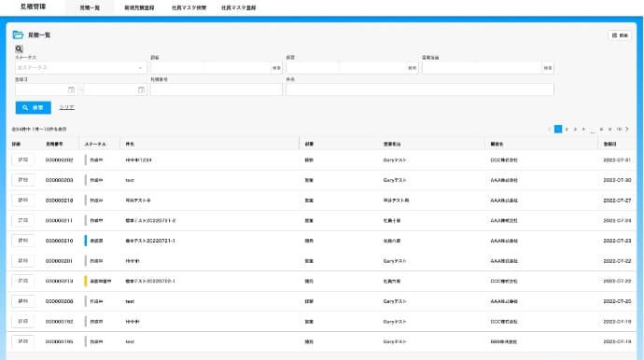Image resolution: width=644 pixels, height=360 pixels.
Task: Open the 社員マスタ検索 tab
Action: [x=189, y=7]
